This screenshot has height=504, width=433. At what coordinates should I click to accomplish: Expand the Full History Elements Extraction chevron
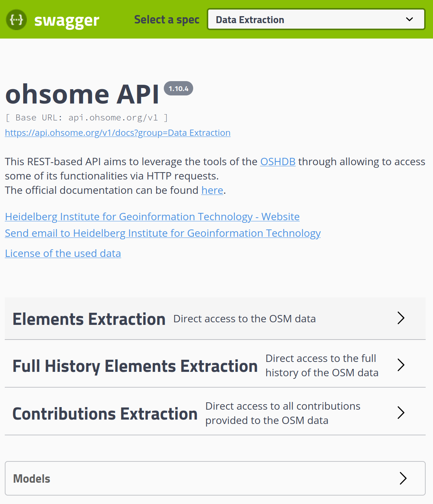tap(401, 365)
